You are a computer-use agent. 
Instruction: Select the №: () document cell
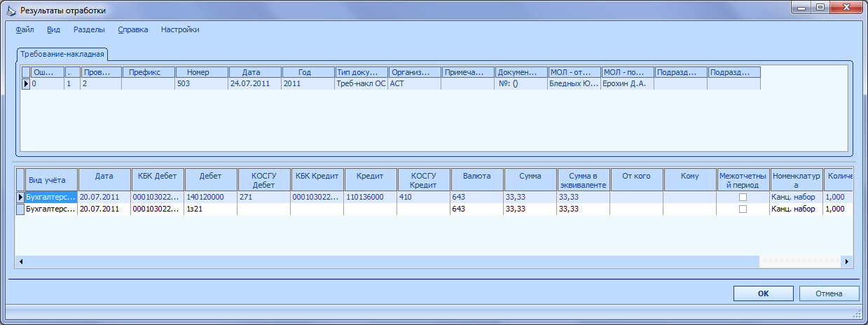(x=521, y=83)
